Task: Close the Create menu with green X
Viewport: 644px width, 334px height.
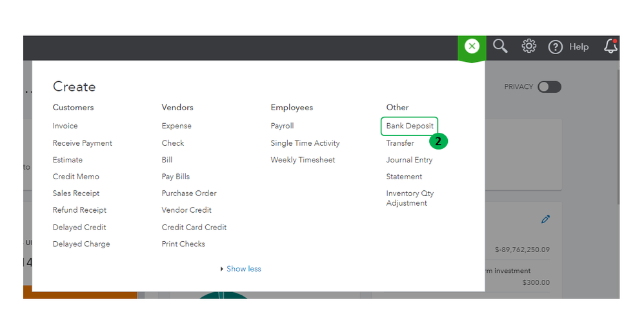Action: pyautogui.click(x=472, y=46)
